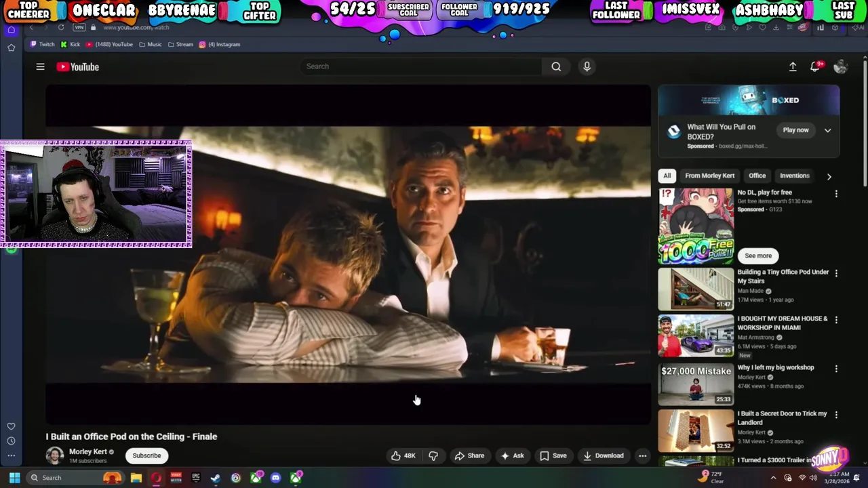Open Steam from the taskbar
This screenshot has height=488, width=868.
click(216, 478)
